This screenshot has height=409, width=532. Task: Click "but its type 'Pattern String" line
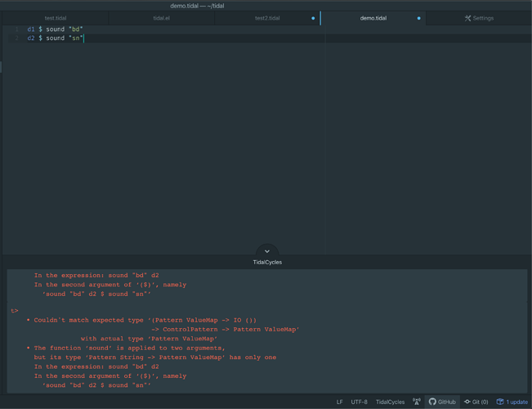(155, 357)
